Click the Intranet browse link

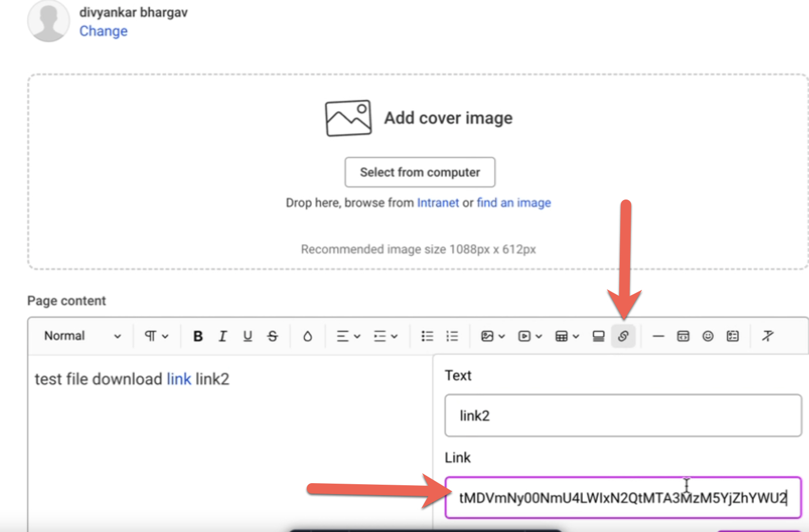pyautogui.click(x=438, y=203)
